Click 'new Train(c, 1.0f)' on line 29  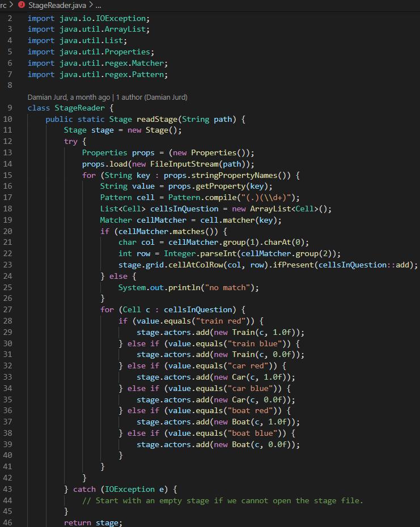pos(254,333)
